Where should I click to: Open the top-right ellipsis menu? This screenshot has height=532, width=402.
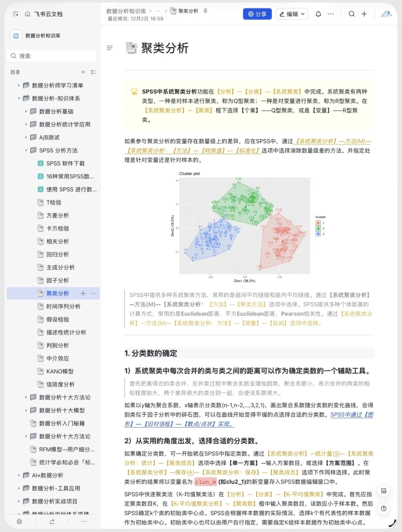tap(331, 14)
